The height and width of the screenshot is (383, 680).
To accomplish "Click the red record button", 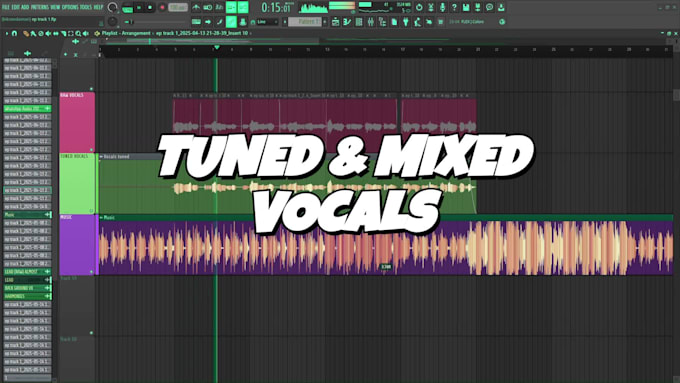I will pos(162,7).
